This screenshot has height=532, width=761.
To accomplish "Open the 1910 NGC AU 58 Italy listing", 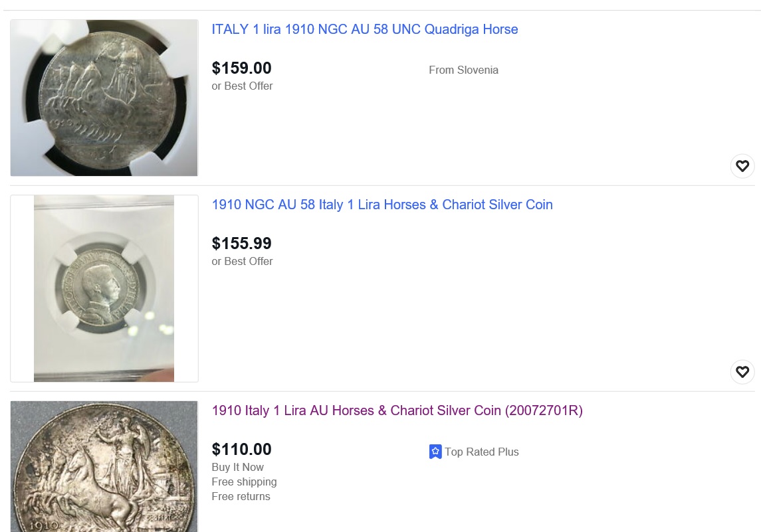I will pos(382,205).
